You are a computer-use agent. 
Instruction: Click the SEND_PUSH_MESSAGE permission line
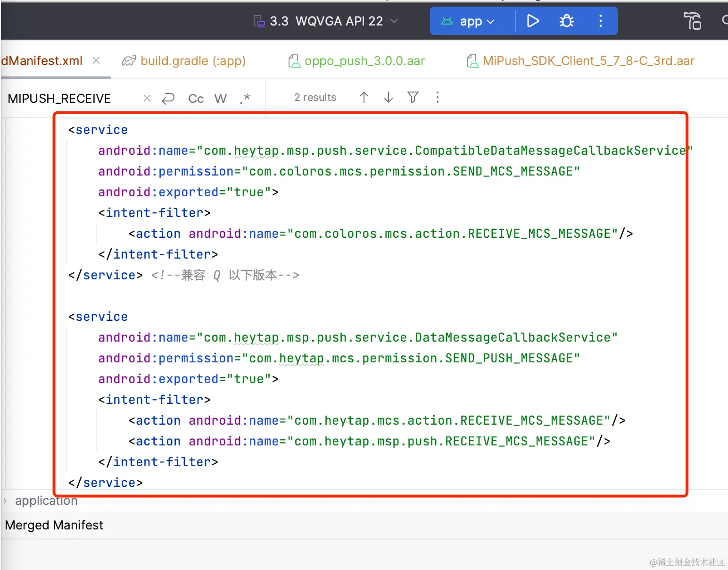pyautogui.click(x=339, y=358)
